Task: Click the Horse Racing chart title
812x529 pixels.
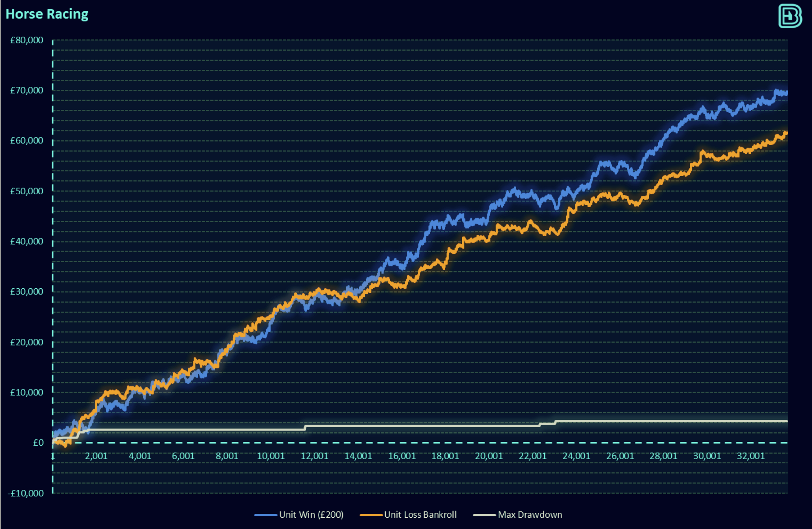Action: (47, 14)
